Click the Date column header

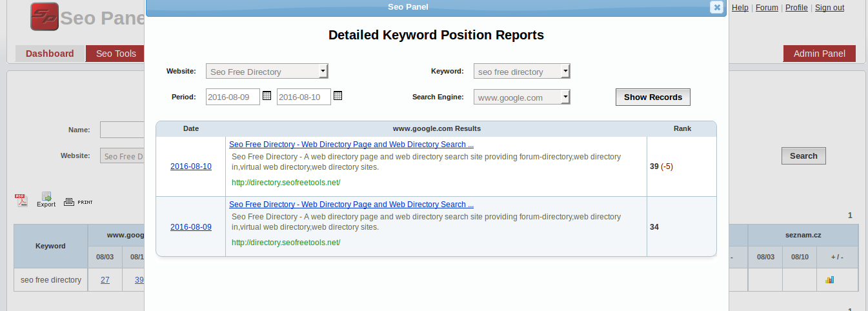click(191, 128)
